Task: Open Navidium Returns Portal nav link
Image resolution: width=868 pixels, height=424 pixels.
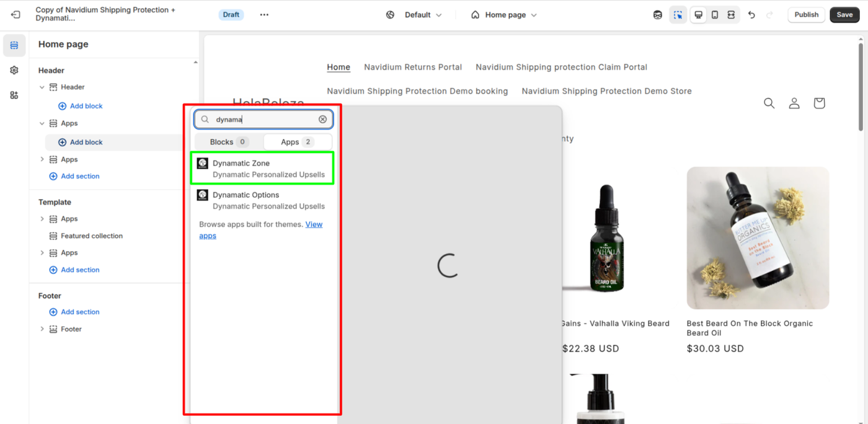Action: click(x=413, y=67)
